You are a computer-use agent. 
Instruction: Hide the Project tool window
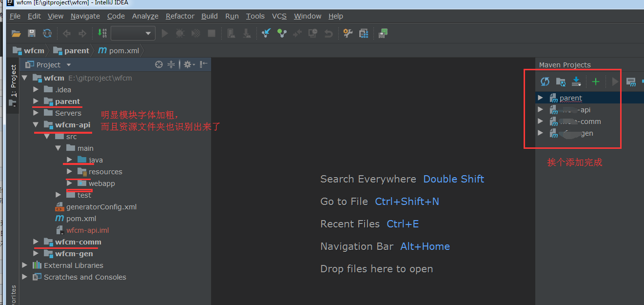(x=204, y=64)
